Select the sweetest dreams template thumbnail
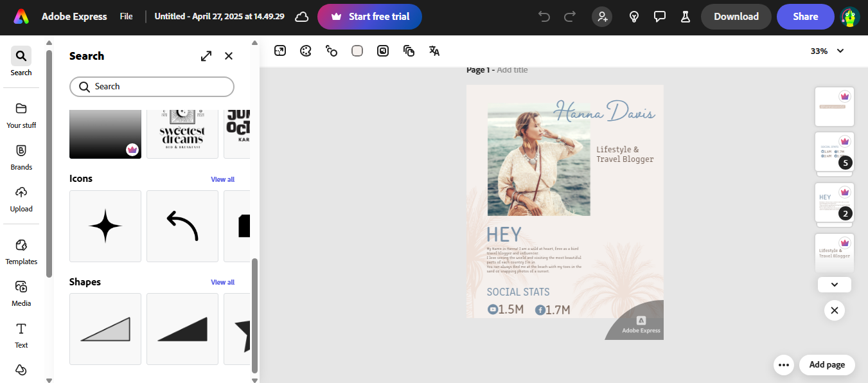Viewport: 868px width, 383px height. [182, 134]
